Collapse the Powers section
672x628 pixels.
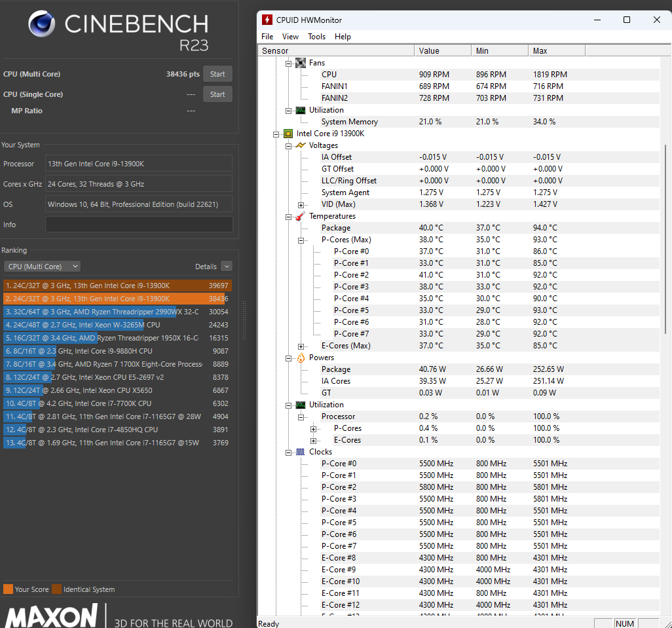pos(288,358)
